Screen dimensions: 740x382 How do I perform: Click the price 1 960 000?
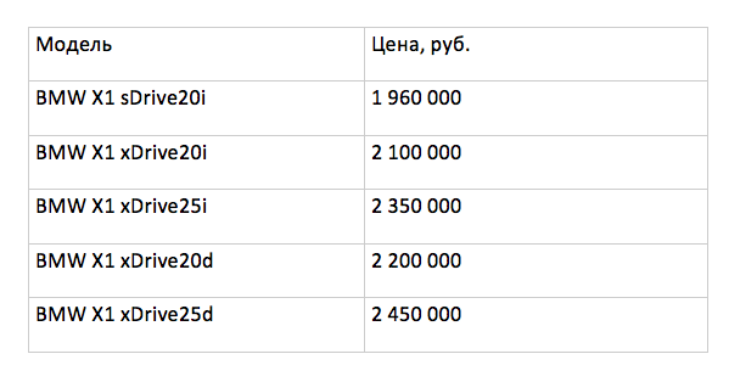416,98
